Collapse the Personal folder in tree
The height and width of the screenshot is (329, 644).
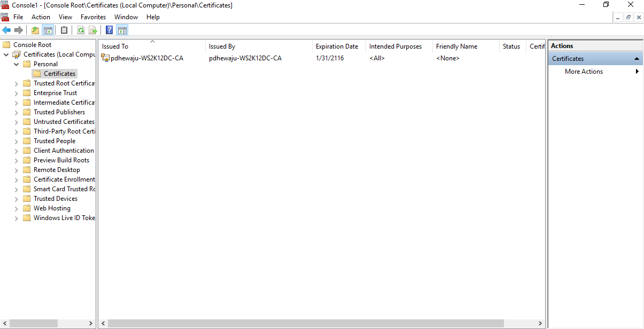16,64
